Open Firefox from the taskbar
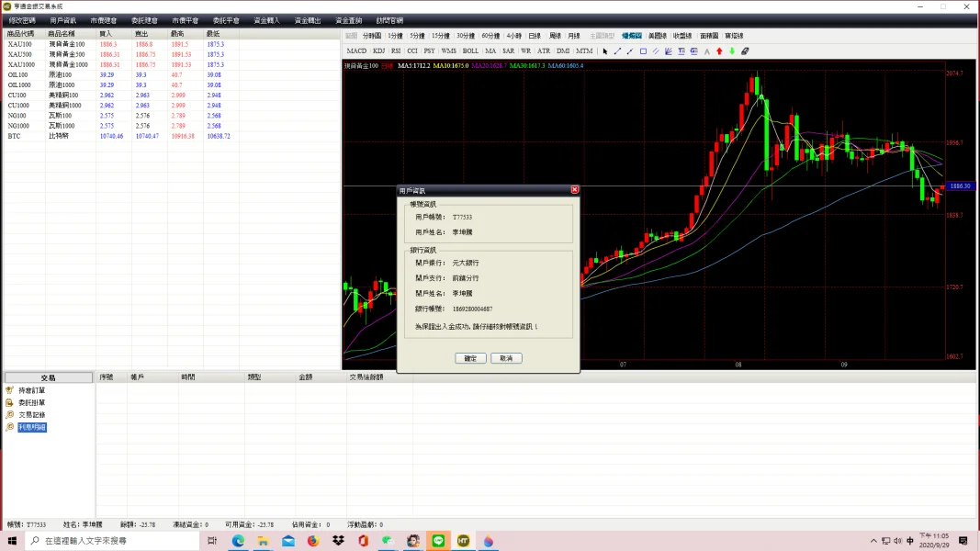Screen dimensions: 980x551 [x=312, y=542]
